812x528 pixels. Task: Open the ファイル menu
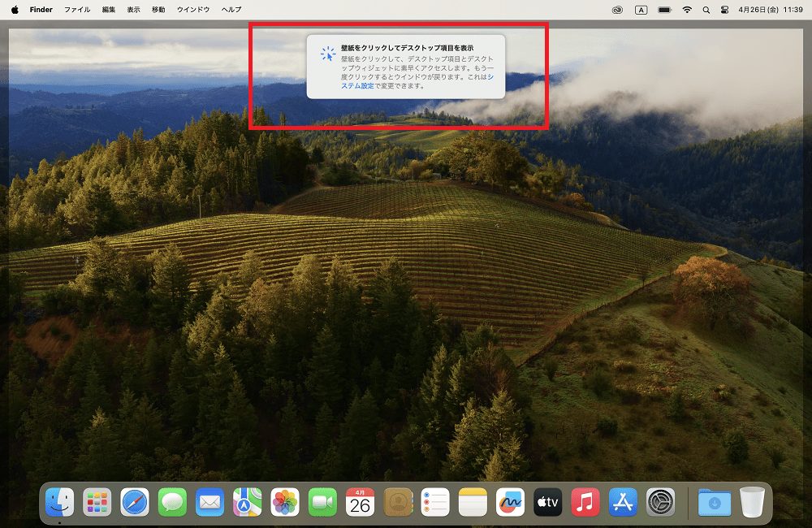pos(77,9)
